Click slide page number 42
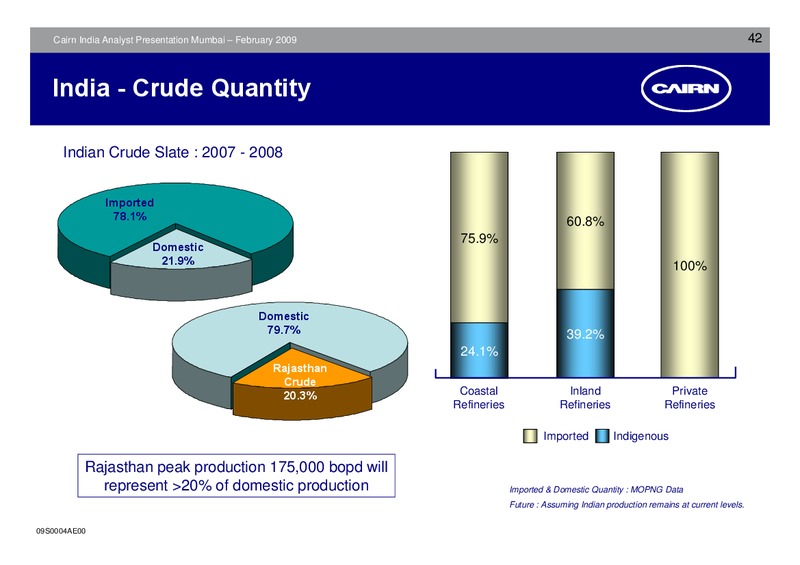The image size is (800, 565). click(755, 38)
